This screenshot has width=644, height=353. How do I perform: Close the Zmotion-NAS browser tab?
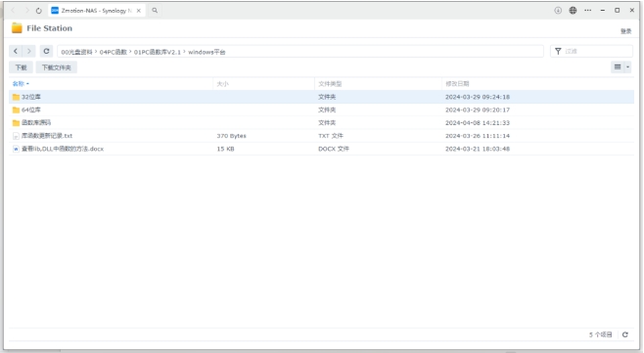click(139, 11)
